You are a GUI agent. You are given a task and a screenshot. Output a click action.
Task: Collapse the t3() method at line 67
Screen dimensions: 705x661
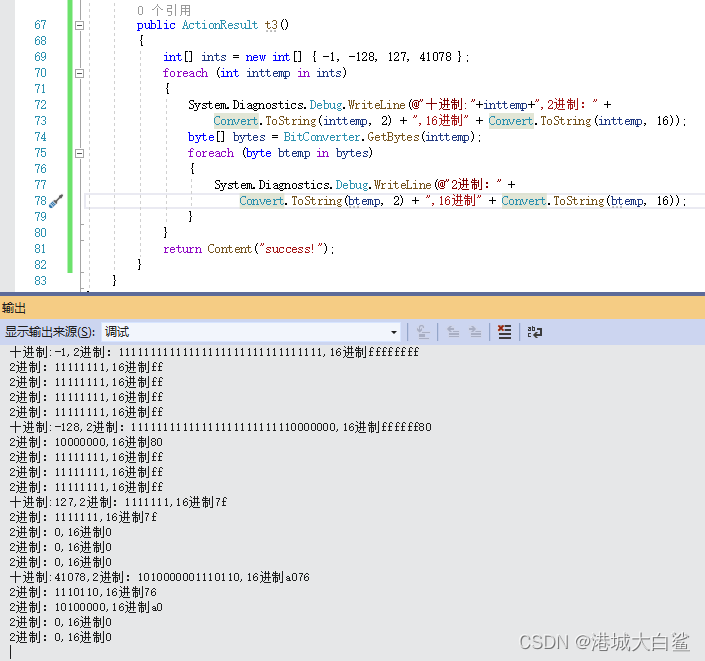(79, 25)
